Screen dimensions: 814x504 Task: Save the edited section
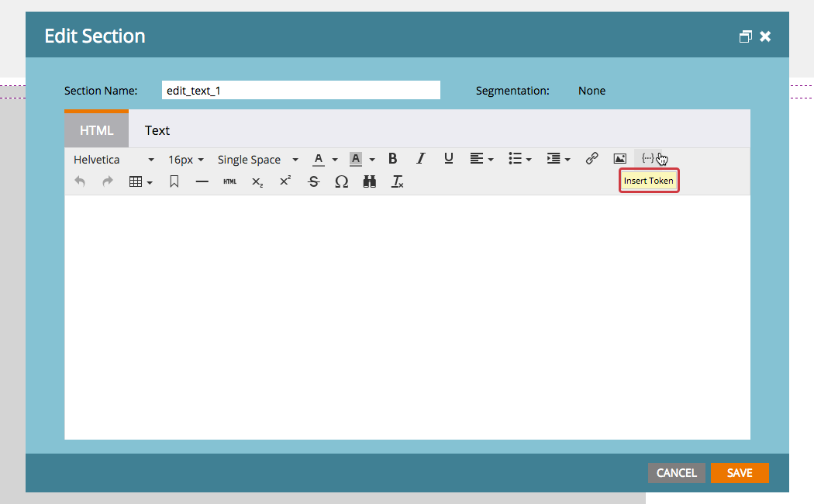pos(739,473)
